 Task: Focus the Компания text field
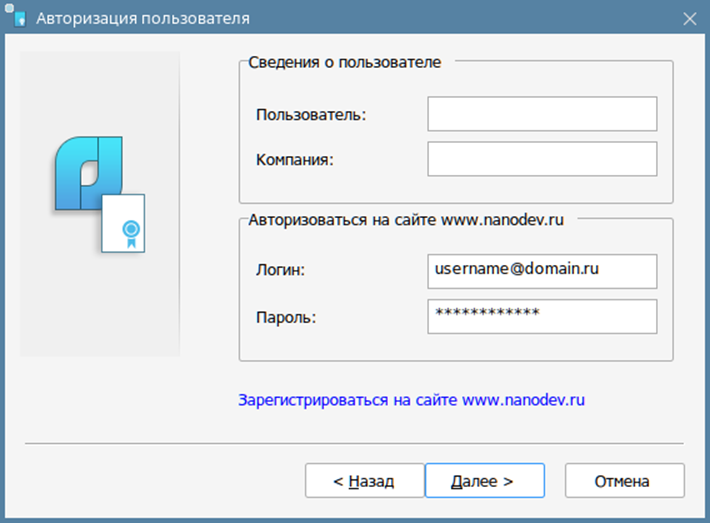[x=542, y=159]
